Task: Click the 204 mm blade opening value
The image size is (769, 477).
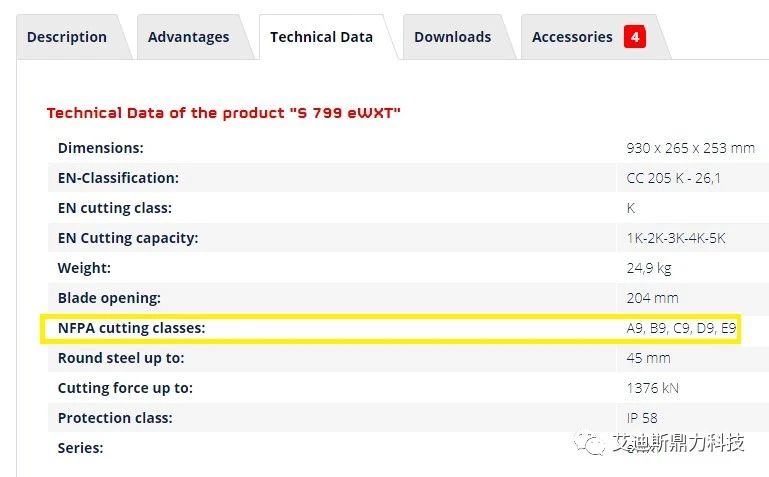Action: [652, 298]
